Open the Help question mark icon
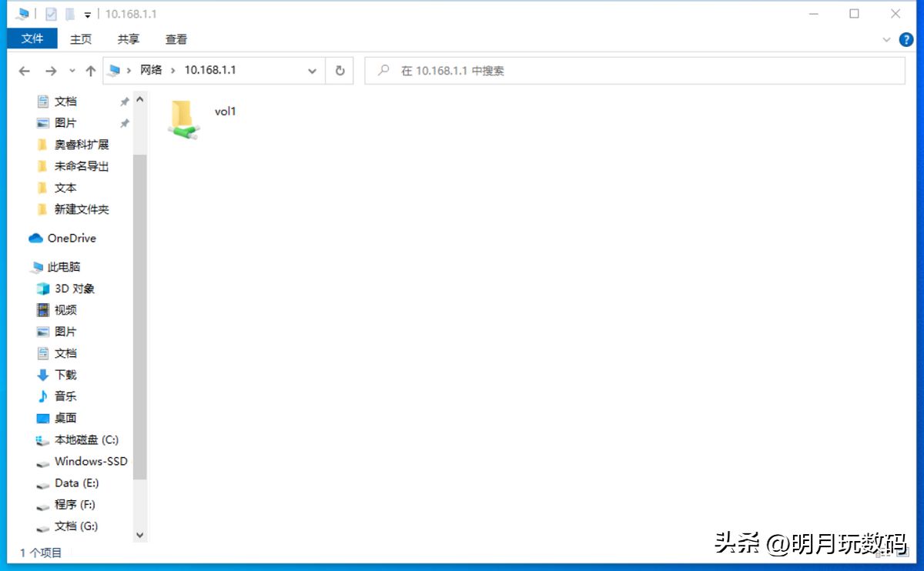The height and width of the screenshot is (571, 924). (906, 39)
